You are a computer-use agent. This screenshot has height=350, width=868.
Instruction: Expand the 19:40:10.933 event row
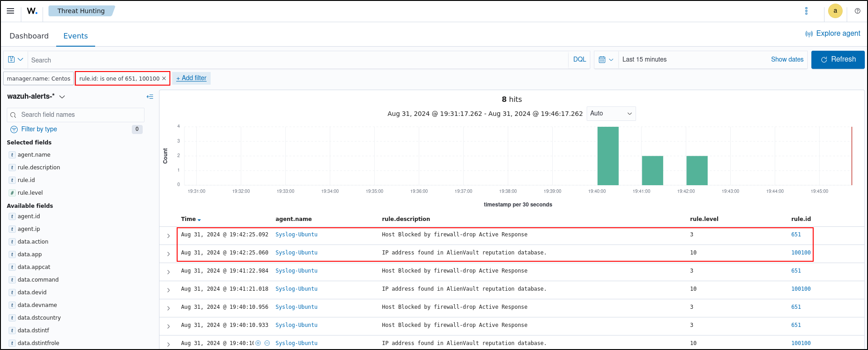169,326
